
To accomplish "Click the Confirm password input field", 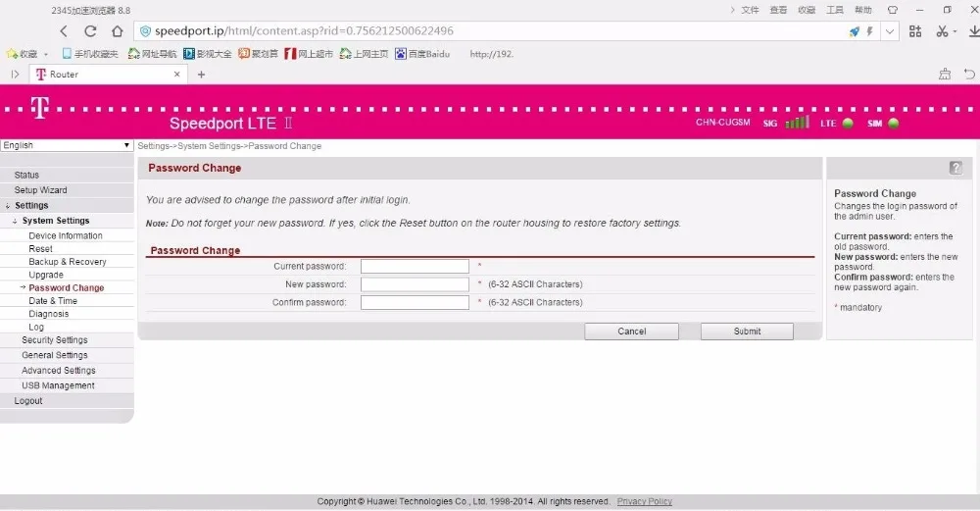I will click(x=415, y=303).
